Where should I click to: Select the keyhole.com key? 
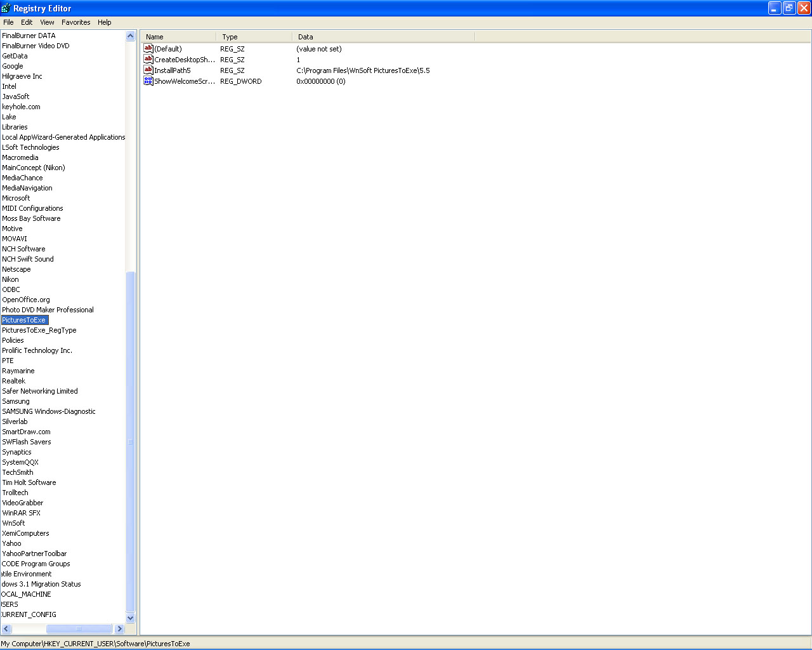tap(21, 107)
